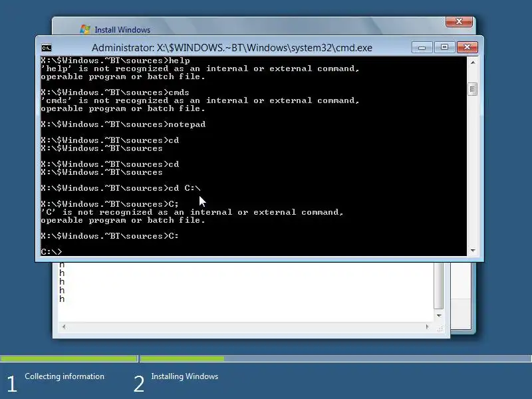Maximize the cmd.exe window
The height and width of the screenshot is (399, 532).
[444, 47]
